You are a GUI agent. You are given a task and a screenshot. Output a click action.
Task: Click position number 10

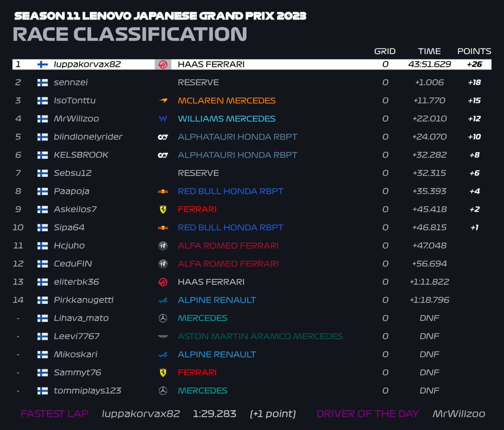pos(18,228)
